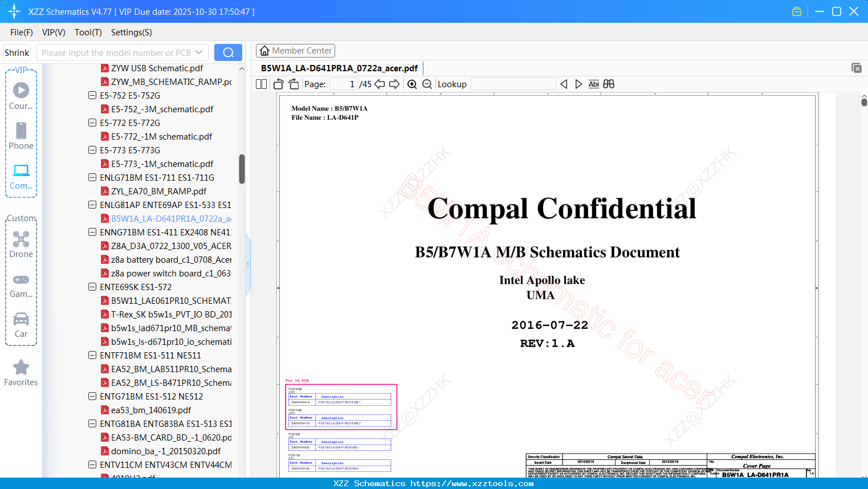Image resolution: width=868 pixels, height=489 pixels.
Task: Find previous lookup result
Action: (x=564, y=84)
